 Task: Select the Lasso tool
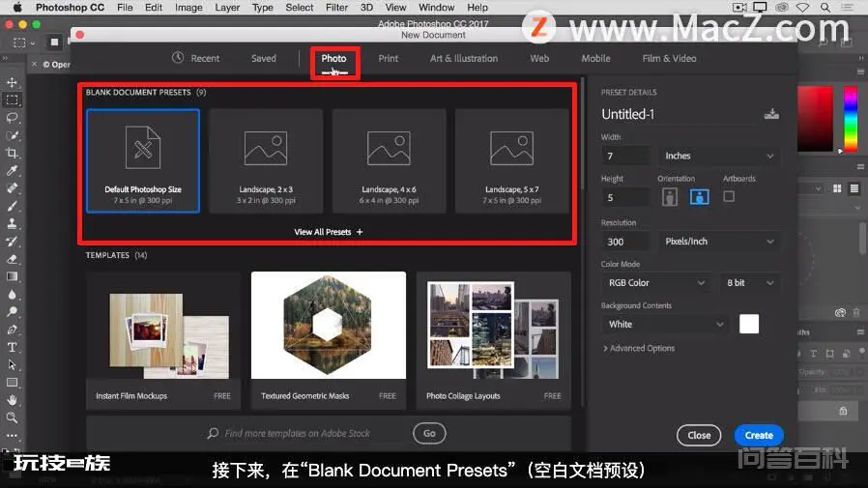pos(12,118)
